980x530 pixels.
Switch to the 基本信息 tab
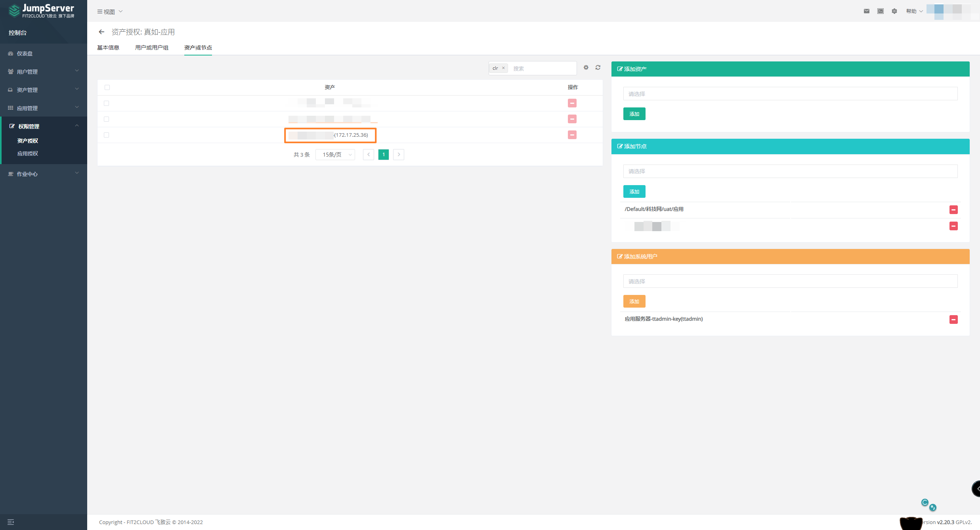[108, 48]
